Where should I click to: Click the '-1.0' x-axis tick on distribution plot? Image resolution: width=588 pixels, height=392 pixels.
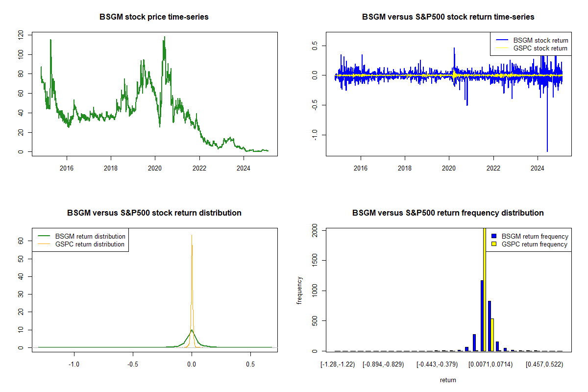coord(73,364)
